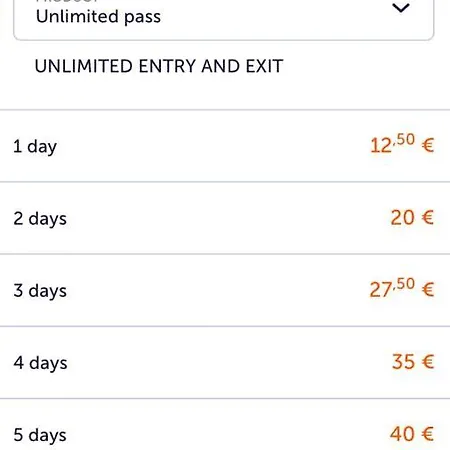Choose the number 40 in the 5 days price
Screen dimensions: 450x450
(402, 434)
